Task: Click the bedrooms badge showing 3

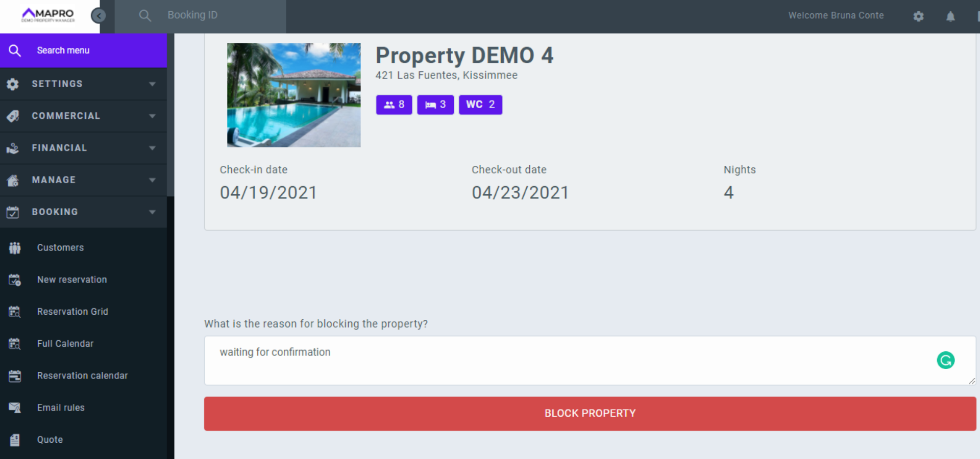Action: click(435, 105)
